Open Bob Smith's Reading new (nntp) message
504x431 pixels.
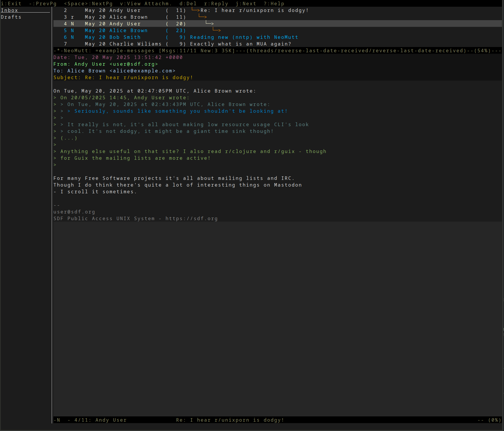click(277, 37)
